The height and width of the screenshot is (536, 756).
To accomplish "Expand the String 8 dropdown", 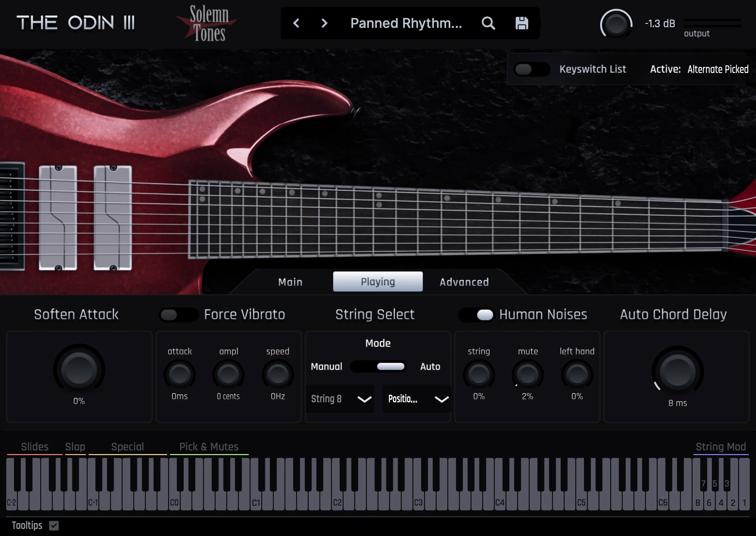I will tap(340, 399).
